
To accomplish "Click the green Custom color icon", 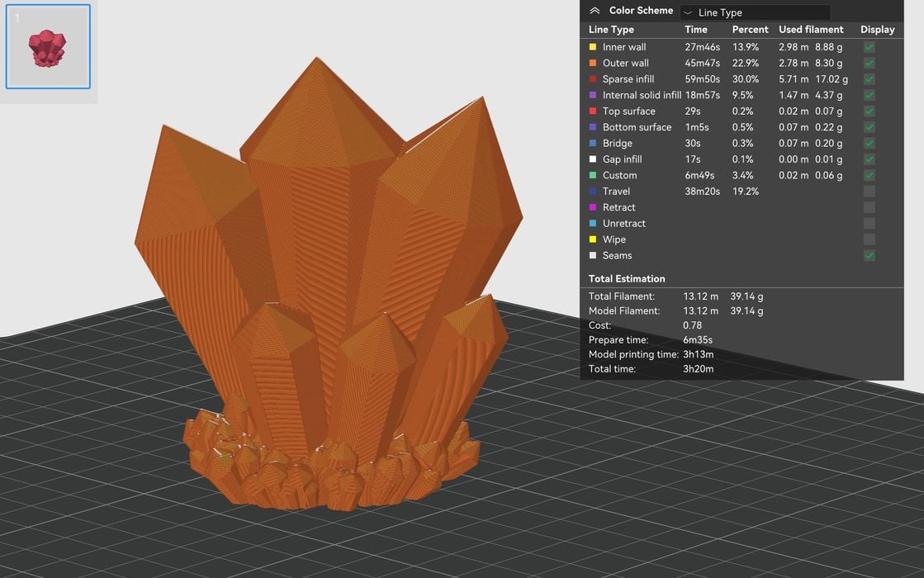I will click(593, 175).
